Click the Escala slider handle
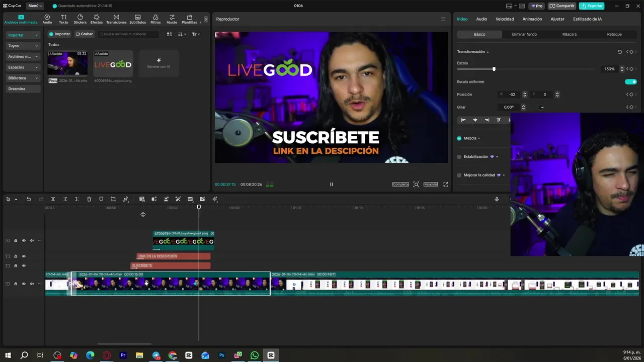 coord(494,69)
